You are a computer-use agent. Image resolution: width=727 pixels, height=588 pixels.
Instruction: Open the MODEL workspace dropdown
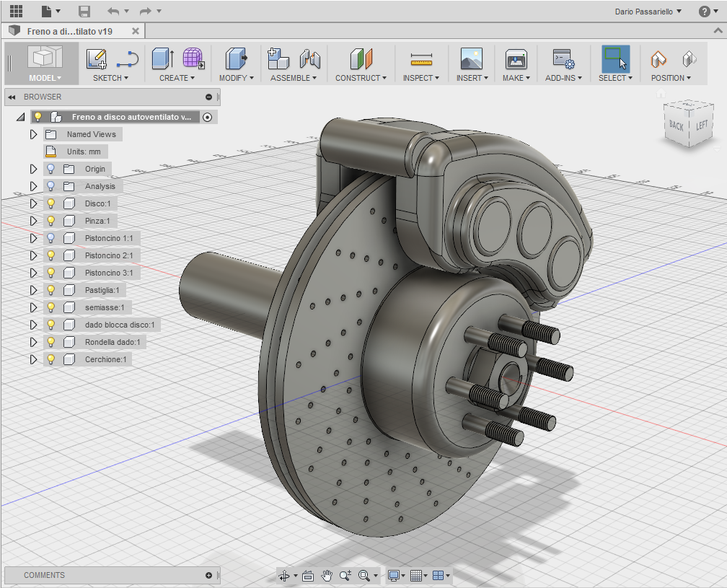pyautogui.click(x=45, y=78)
